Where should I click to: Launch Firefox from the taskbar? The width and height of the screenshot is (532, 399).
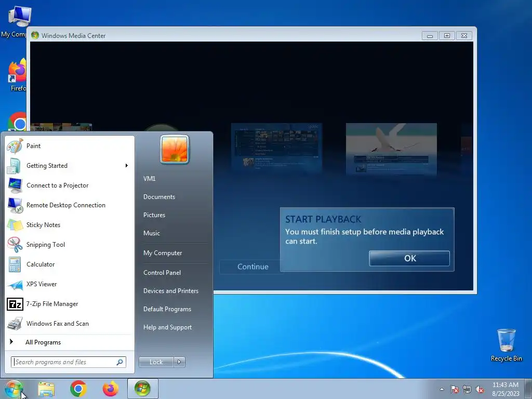[x=111, y=389]
